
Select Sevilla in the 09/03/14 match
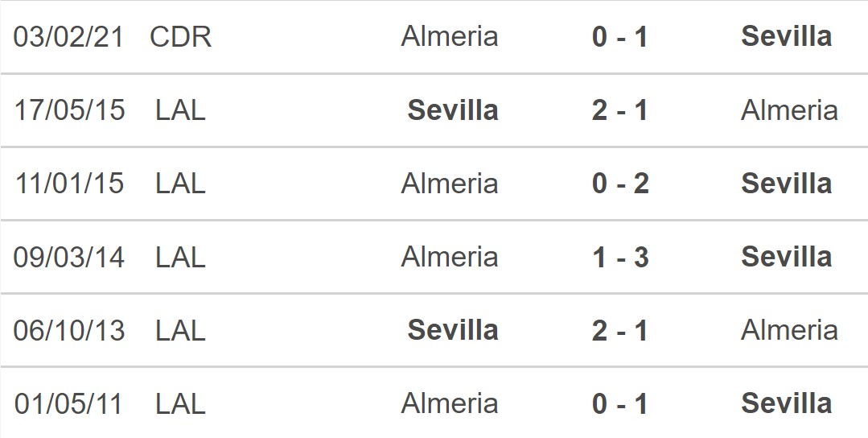pos(786,258)
